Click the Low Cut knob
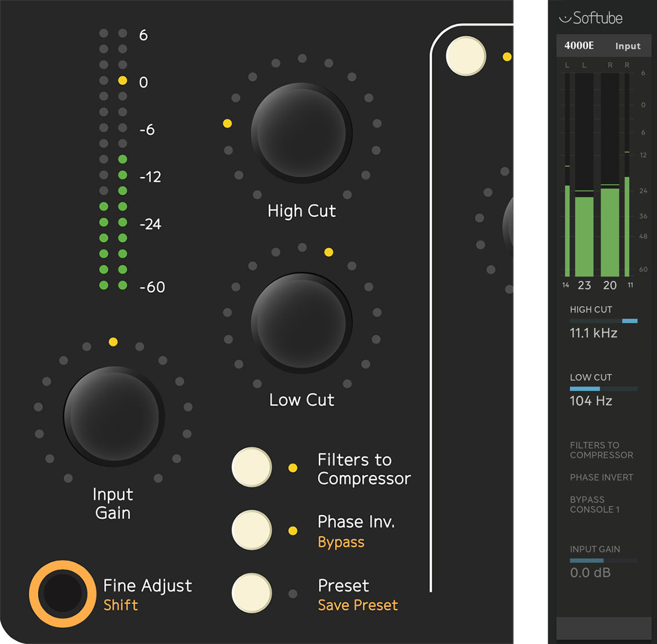This screenshot has width=657, height=644. [301, 322]
